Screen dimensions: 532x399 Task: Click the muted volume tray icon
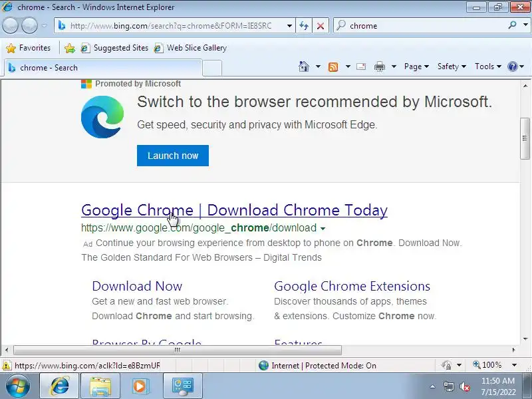pyautogui.click(x=465, y=386)
